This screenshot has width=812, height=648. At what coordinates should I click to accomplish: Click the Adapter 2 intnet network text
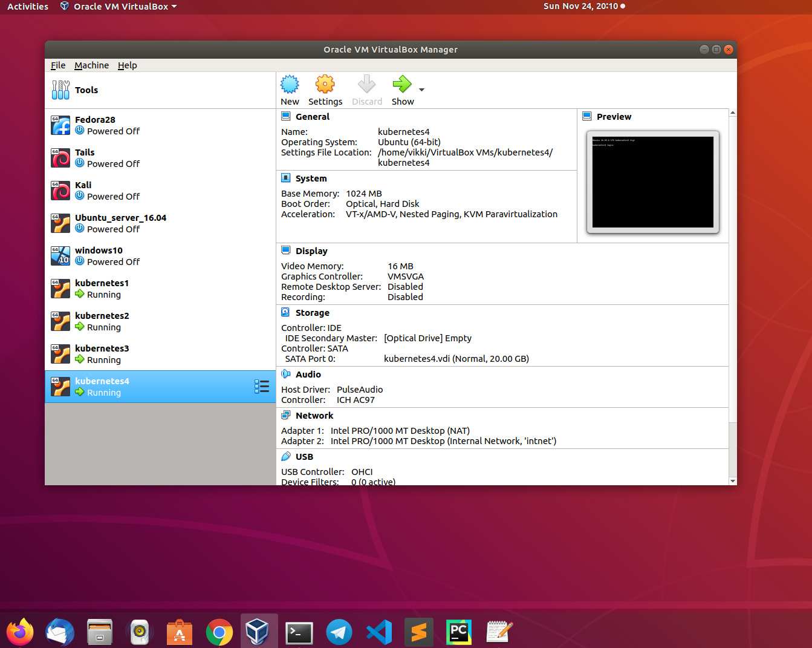point(443,441)
